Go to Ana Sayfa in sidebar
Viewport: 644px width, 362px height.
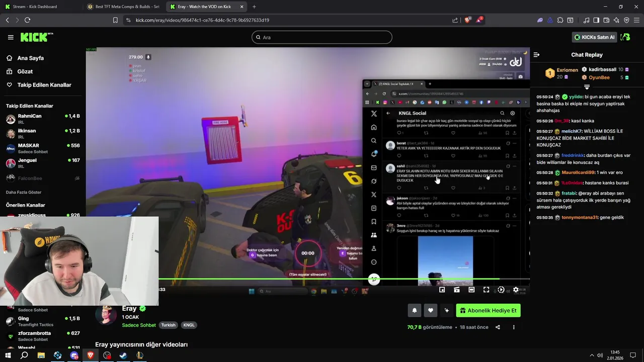[30, 58]
